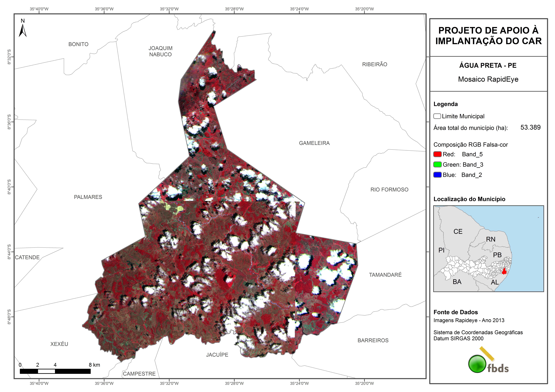Click the Limite Municipal legend symbol

pyautogui.click(x=437, y=116)
